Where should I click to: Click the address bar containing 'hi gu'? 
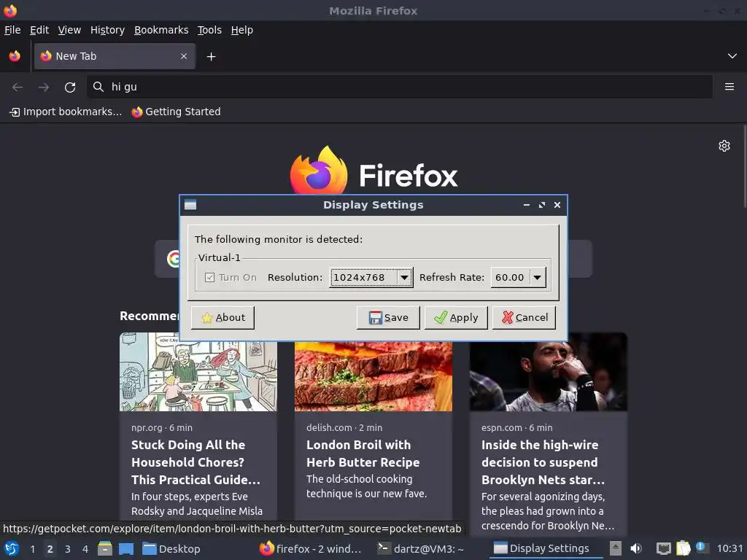[399, 87]
